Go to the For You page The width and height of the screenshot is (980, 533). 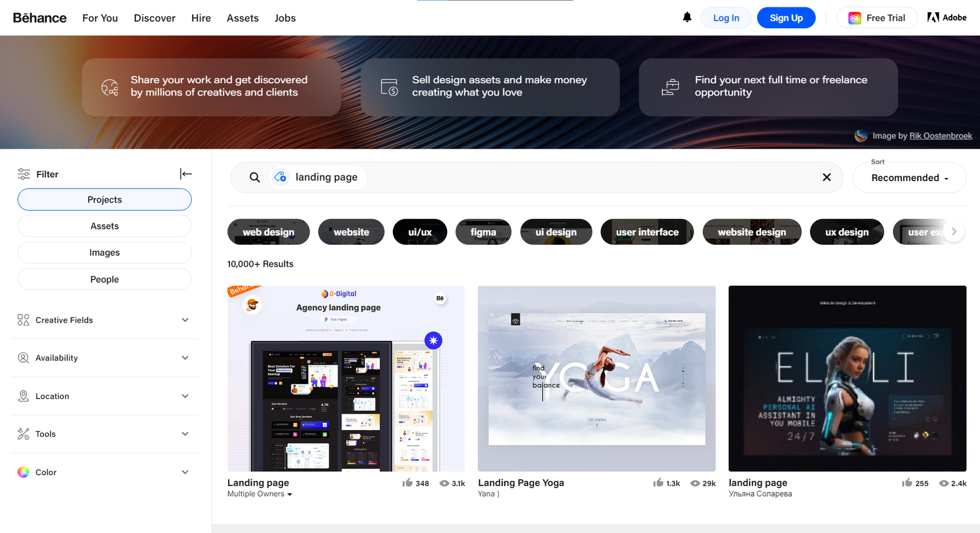pyautogui.click(x=100, y=18)
